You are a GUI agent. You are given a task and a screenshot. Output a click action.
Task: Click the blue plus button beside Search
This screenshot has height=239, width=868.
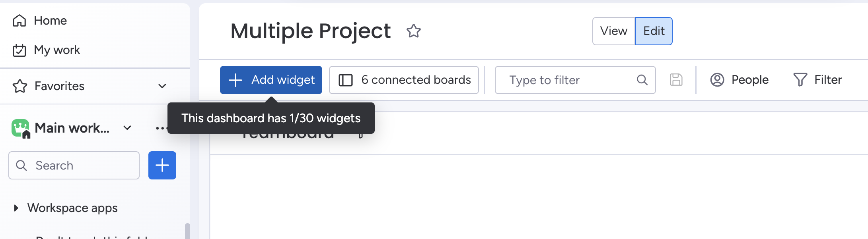pos(162,165)
